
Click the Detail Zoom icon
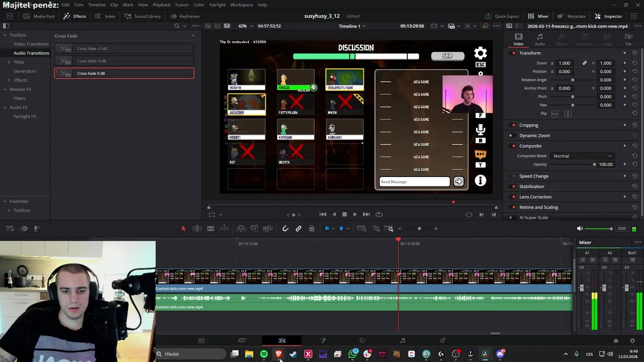(376, 229)
